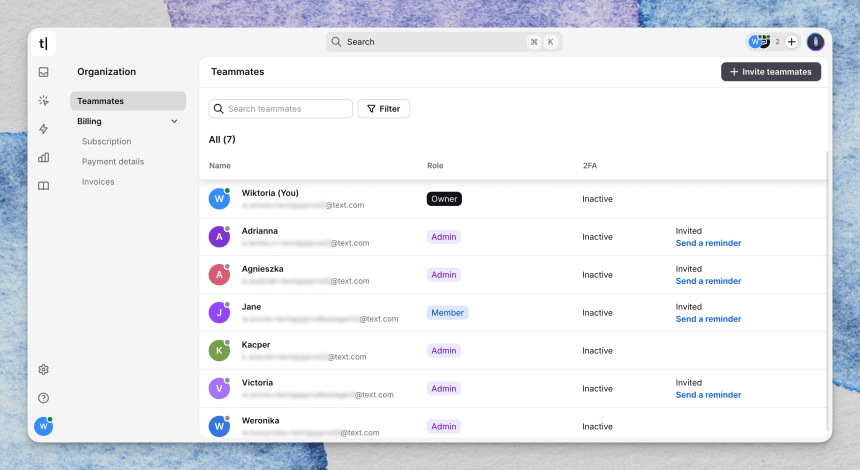Click Weronika's Admin role badge
Screen dimensions: 860x470
[444, 426]
